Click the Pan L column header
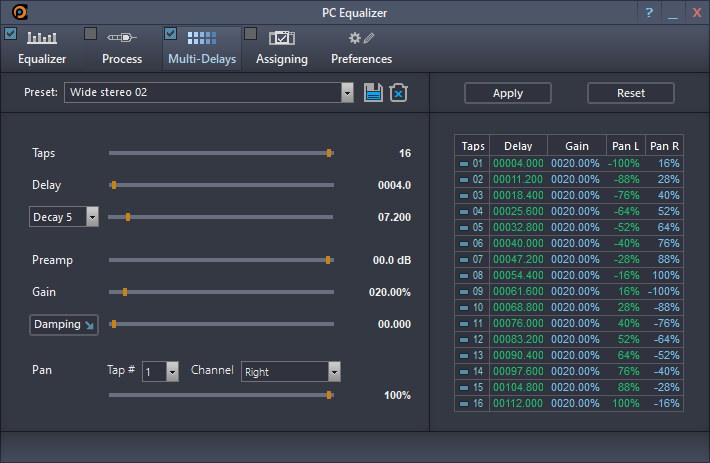Viewport: 710px width, 463px height. click(626, 146)
